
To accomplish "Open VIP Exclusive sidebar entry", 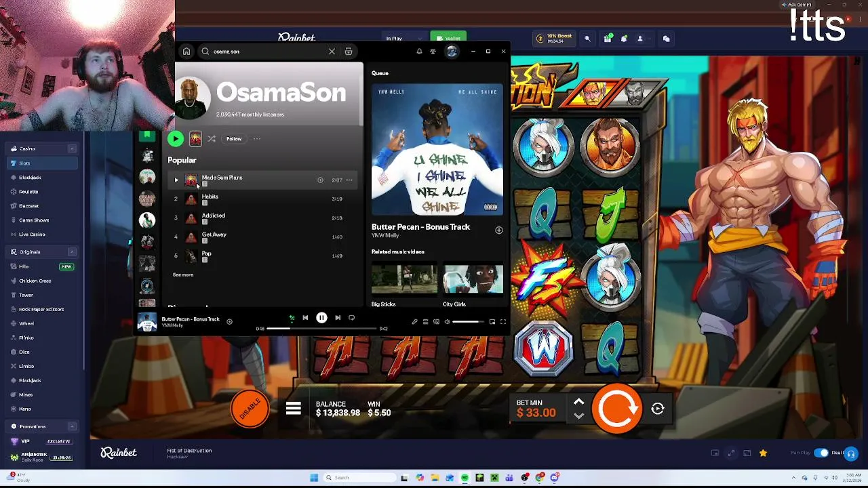I will (41, 441).
